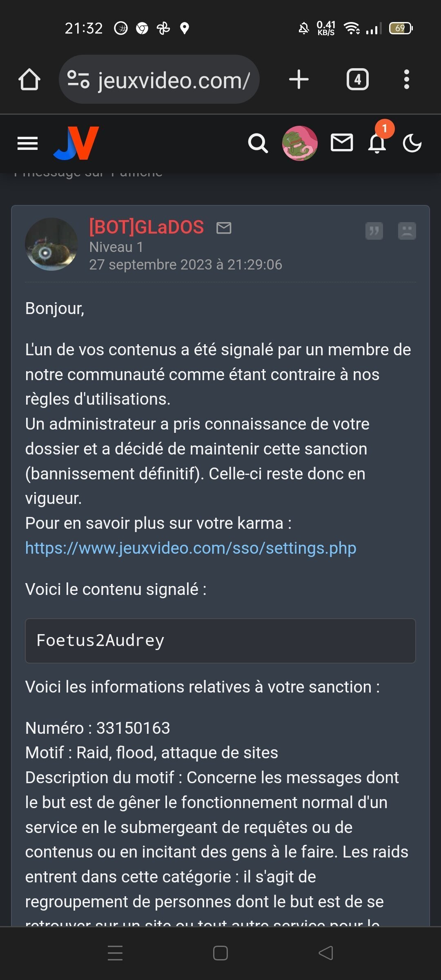Tap the GLaDOS avatar picture

(x=51, y=244)
